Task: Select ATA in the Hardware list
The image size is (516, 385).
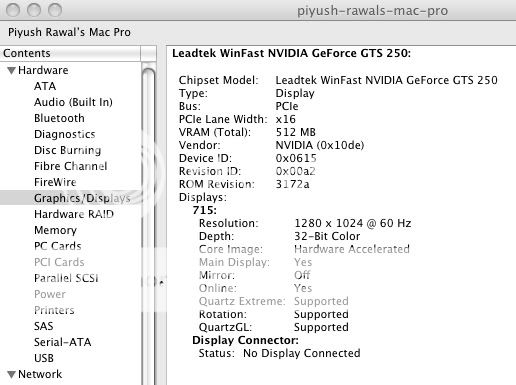Action: [x=45, y=86]
